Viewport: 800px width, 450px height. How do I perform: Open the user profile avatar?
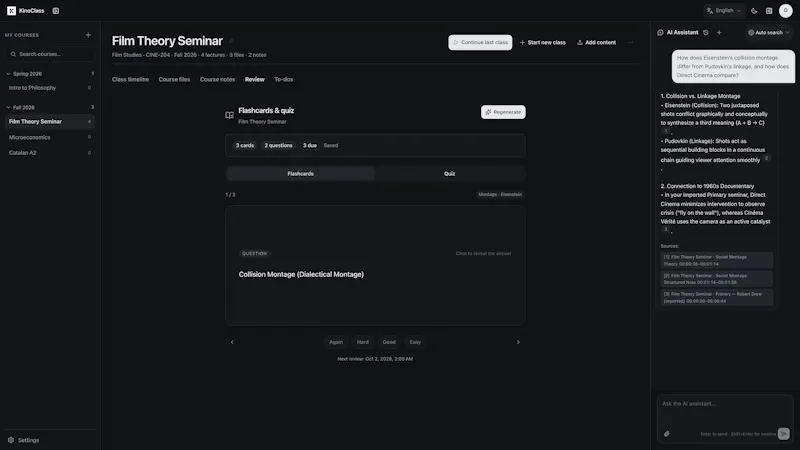click(x=786, y=11)
